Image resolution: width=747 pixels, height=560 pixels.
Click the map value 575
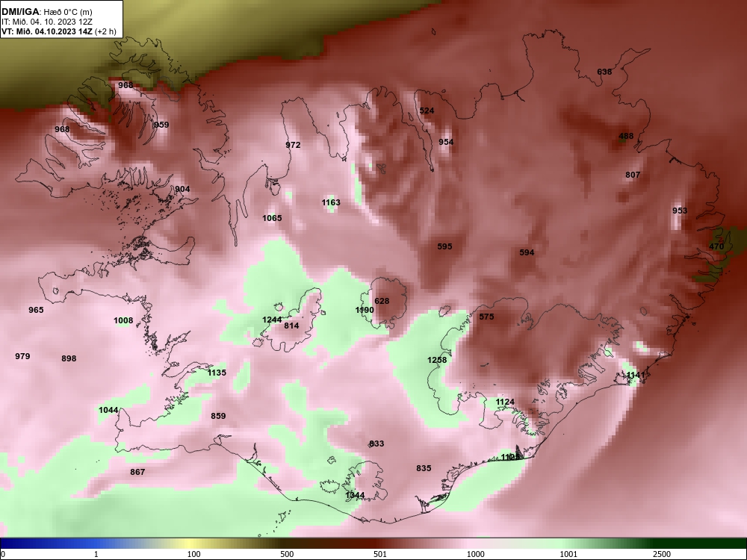tap(486, 317)
